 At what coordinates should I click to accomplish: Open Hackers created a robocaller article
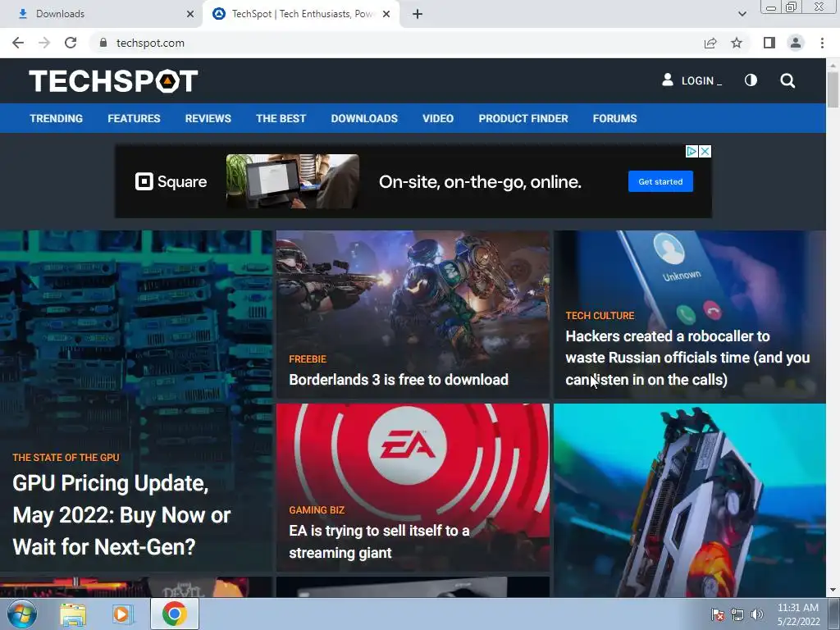687,358
